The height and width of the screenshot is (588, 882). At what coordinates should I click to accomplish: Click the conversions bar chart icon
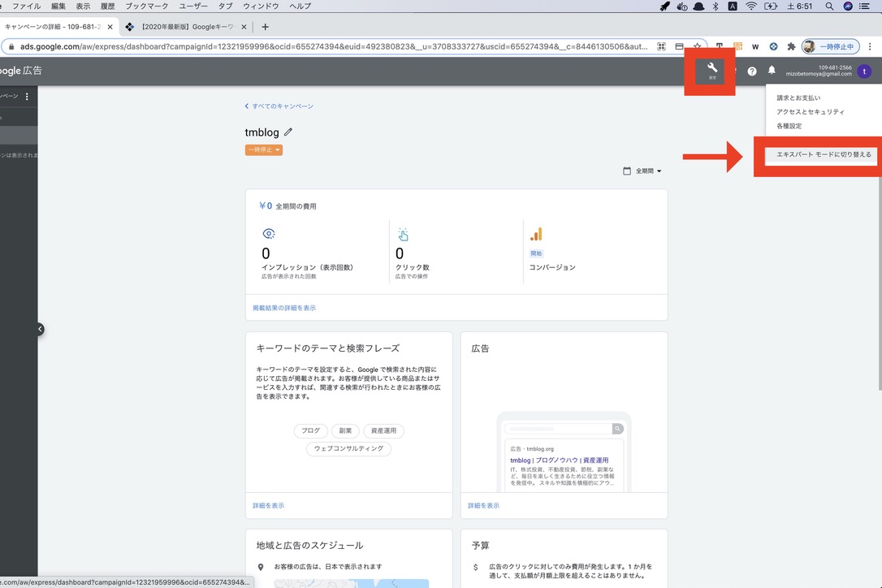pos(536,234)
